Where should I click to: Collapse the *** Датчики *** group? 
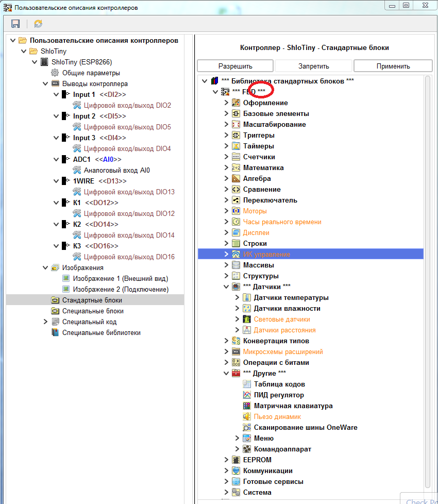pos(226,287)
